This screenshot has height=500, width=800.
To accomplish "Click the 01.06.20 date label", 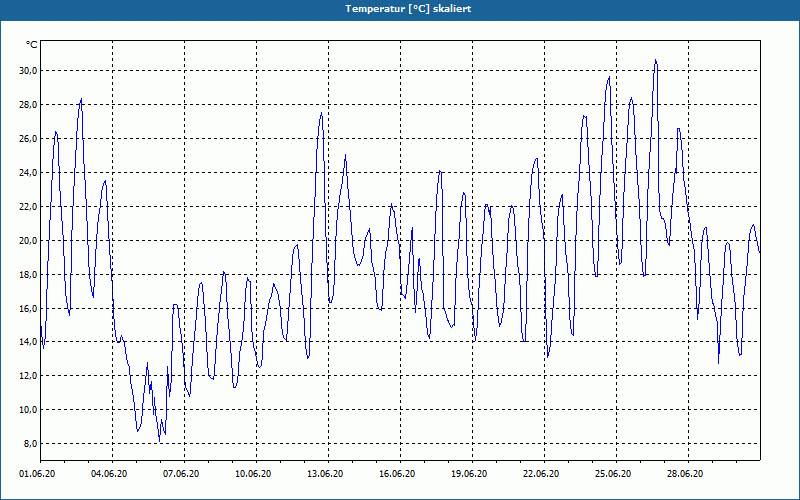I will (x=37, y=474).
